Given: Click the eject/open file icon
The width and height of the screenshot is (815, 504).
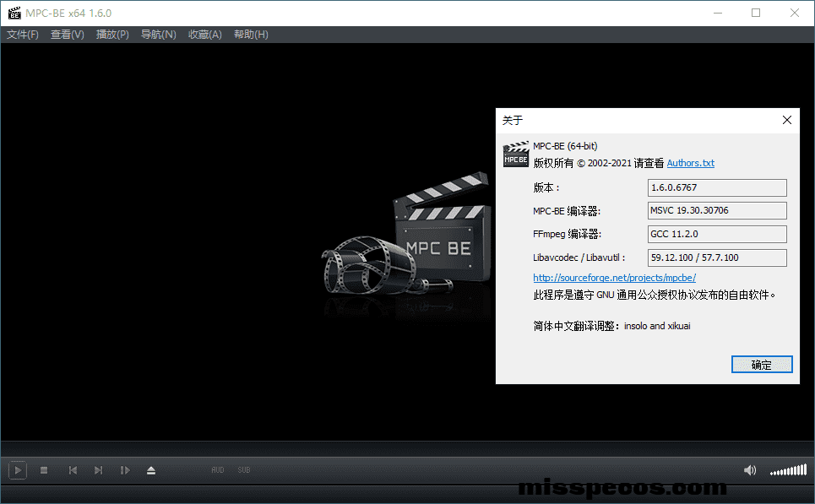Looking at the screenshot, I should (x=150, y=470).
